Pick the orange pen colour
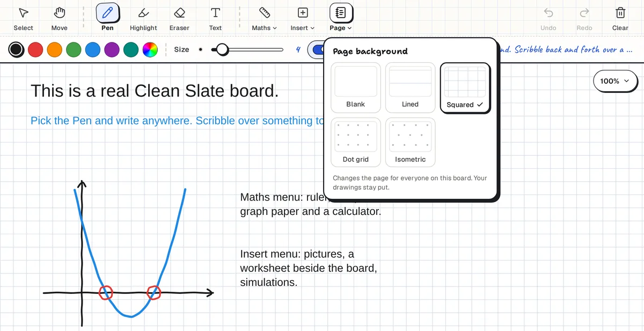Screen dimensions: 644x331 coord(55,50)
